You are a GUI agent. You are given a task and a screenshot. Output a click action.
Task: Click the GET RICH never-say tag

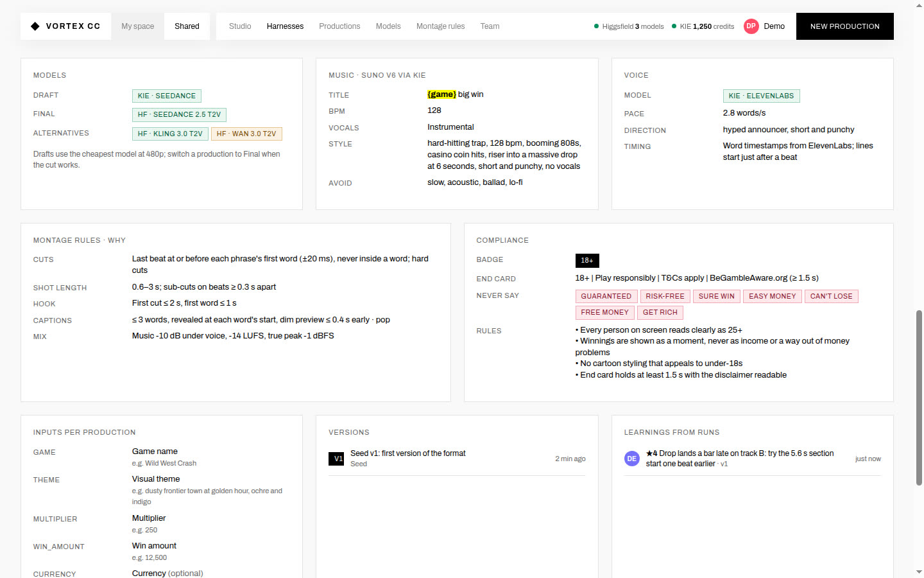click(660, 312)
